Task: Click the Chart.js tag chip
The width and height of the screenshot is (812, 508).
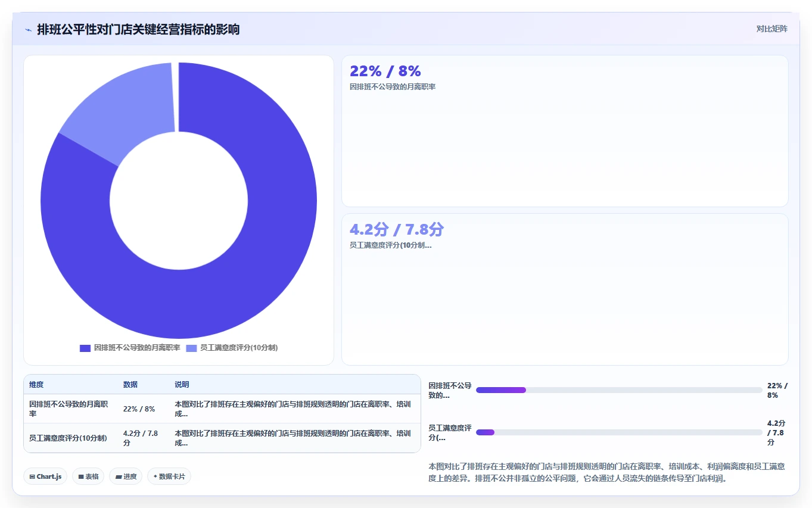Action: tap(45, 476)
